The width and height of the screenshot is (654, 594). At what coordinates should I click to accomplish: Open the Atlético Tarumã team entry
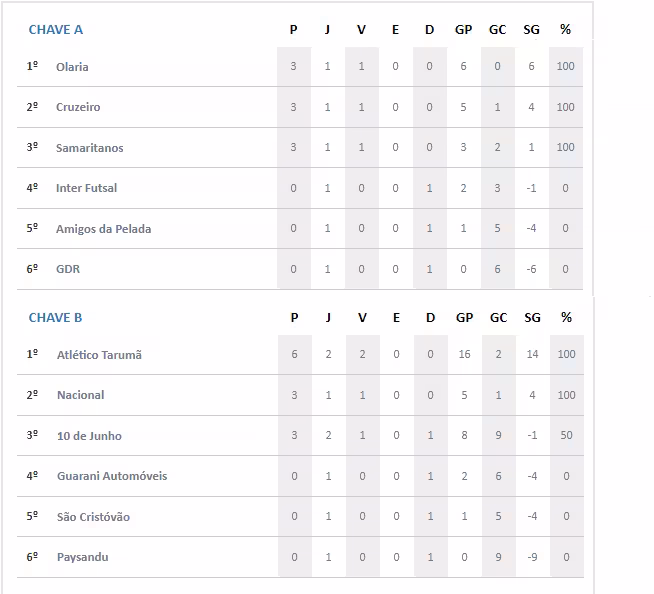98,355
